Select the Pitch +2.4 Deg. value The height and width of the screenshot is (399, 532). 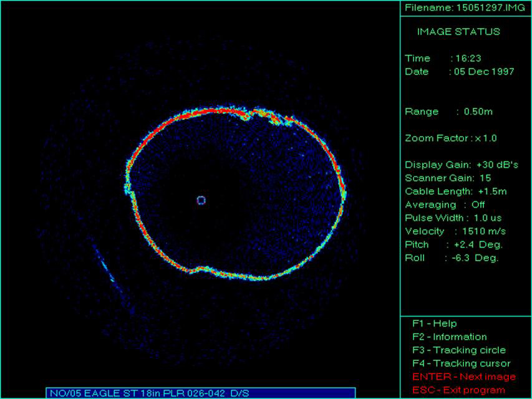coord(478,244)
